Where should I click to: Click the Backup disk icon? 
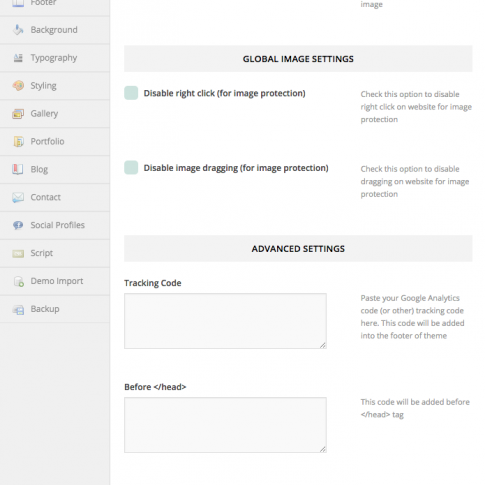pyautogui.click(x=18, y=309)
